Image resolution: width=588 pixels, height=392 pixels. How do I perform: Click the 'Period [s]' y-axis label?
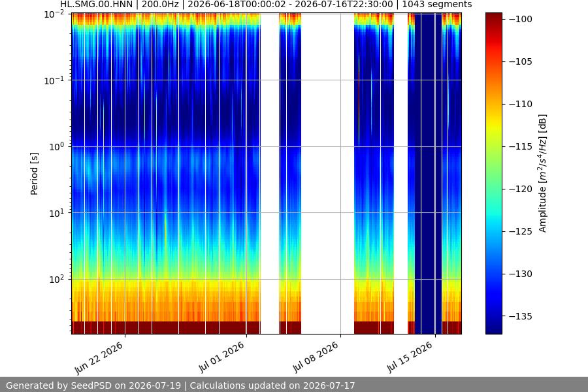coord(34,174)
